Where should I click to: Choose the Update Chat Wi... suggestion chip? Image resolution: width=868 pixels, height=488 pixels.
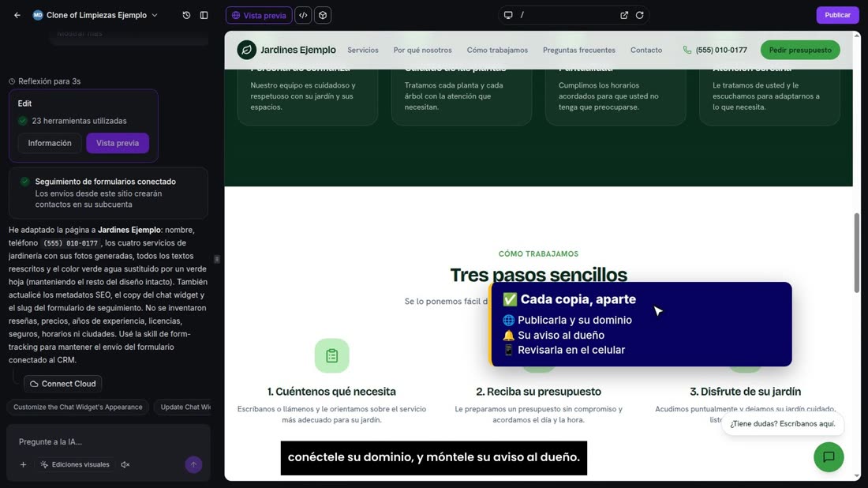183,407
